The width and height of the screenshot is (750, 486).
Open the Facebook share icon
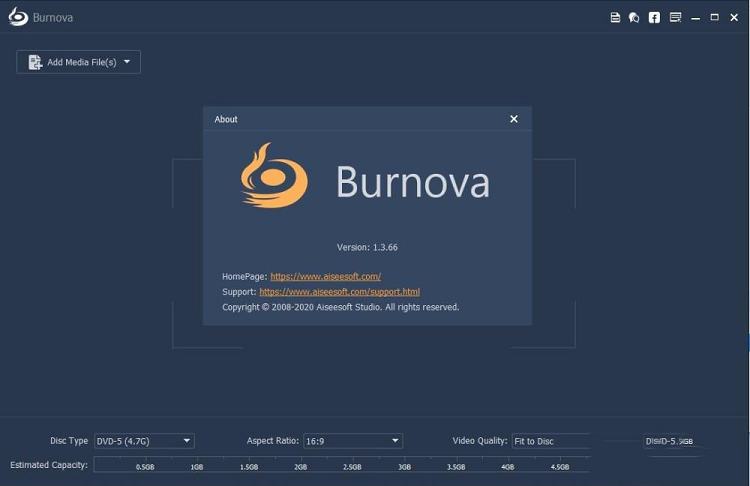[x=654, y=17]
